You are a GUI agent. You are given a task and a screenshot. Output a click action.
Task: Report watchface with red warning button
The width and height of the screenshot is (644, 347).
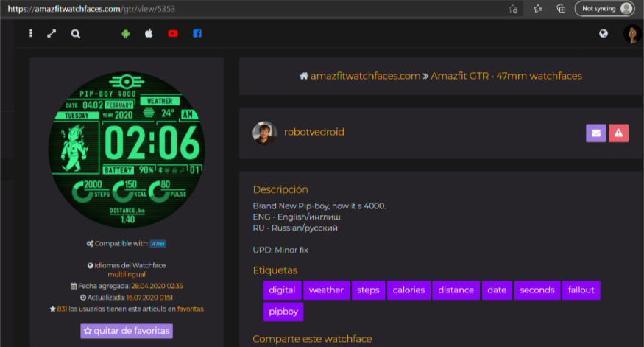pos(618,133)
